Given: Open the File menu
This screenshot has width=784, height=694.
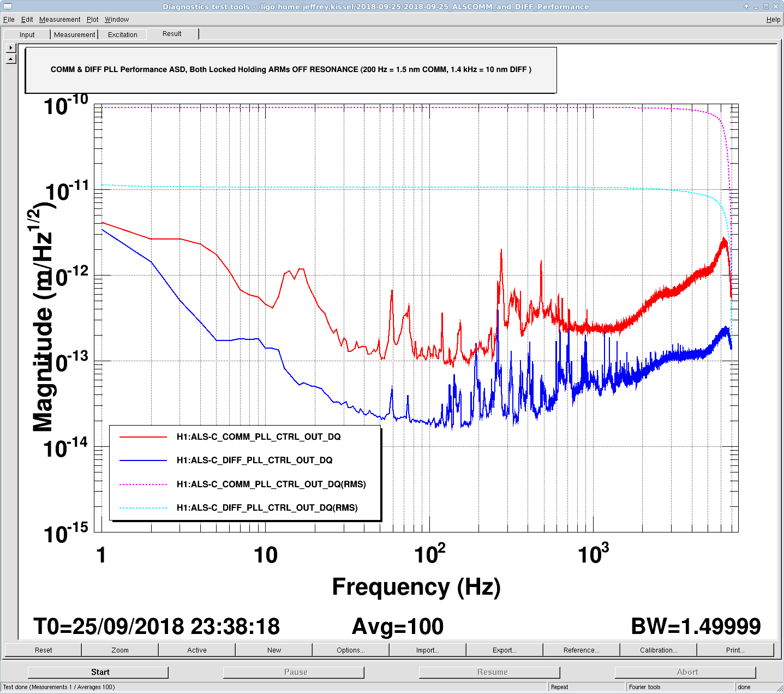Looking at the screenshot, I should (9, 19).
